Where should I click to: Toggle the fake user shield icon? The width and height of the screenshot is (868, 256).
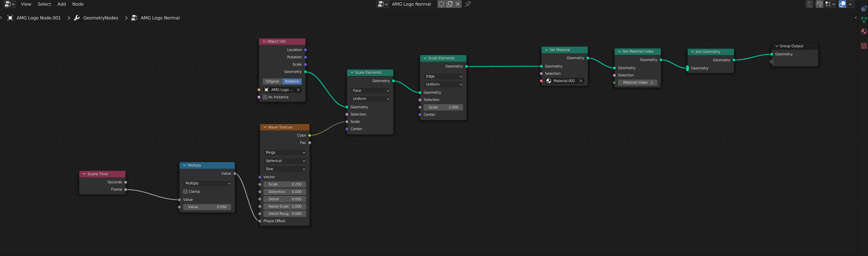point(441,4)
